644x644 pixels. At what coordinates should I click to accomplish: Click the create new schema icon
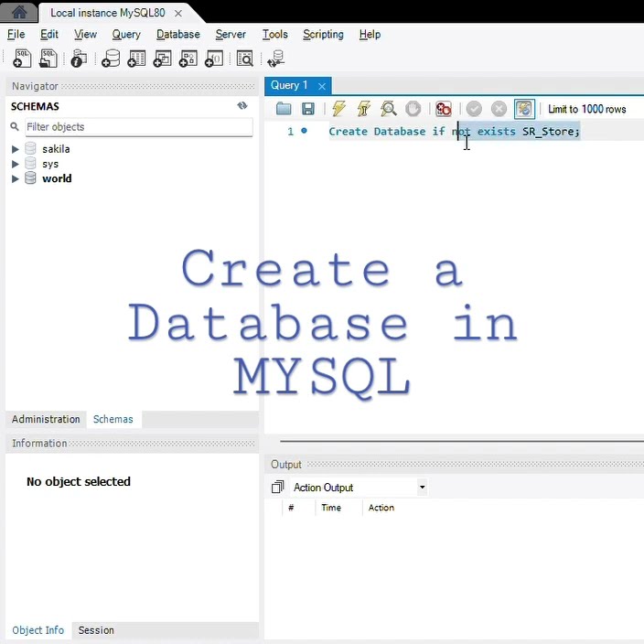click(111, 58)
